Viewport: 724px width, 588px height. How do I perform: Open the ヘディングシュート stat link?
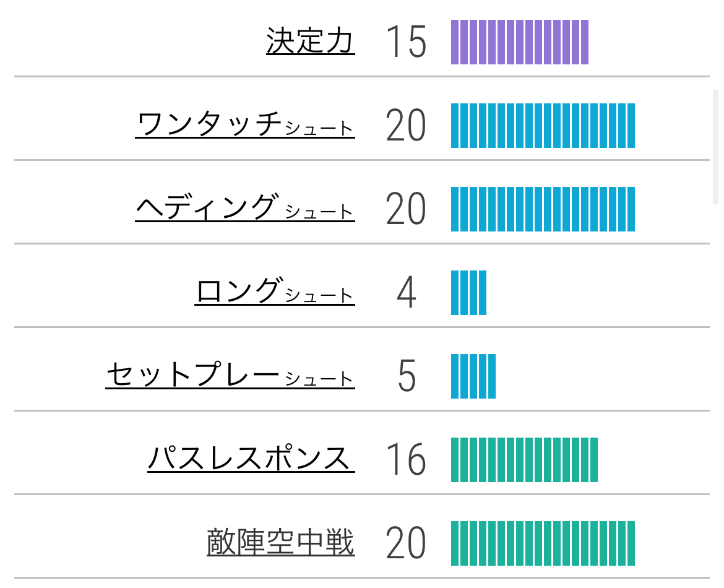(245, 208)
